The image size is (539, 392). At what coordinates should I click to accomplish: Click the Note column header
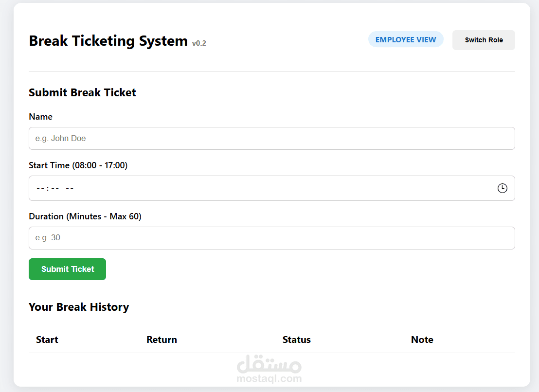point(421,339)
